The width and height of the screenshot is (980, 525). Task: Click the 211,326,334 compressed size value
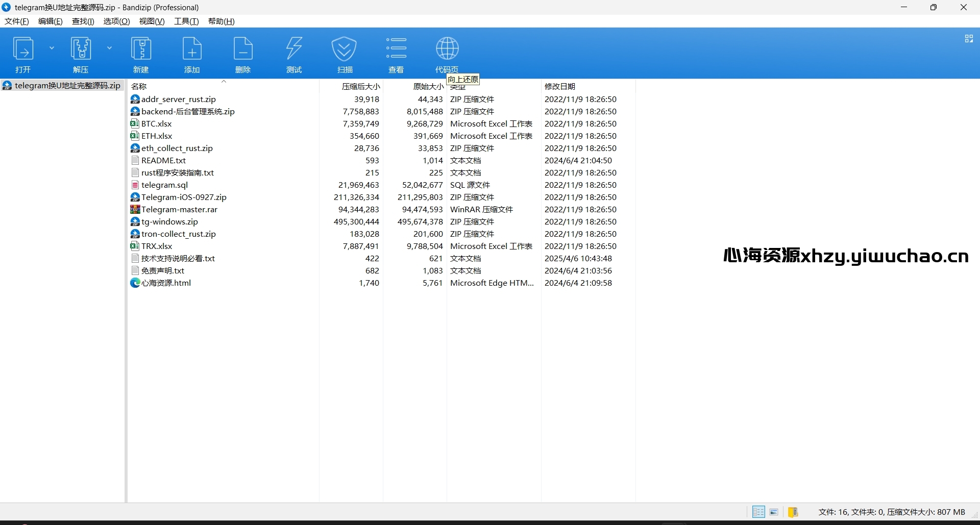(x=356, y=197)
